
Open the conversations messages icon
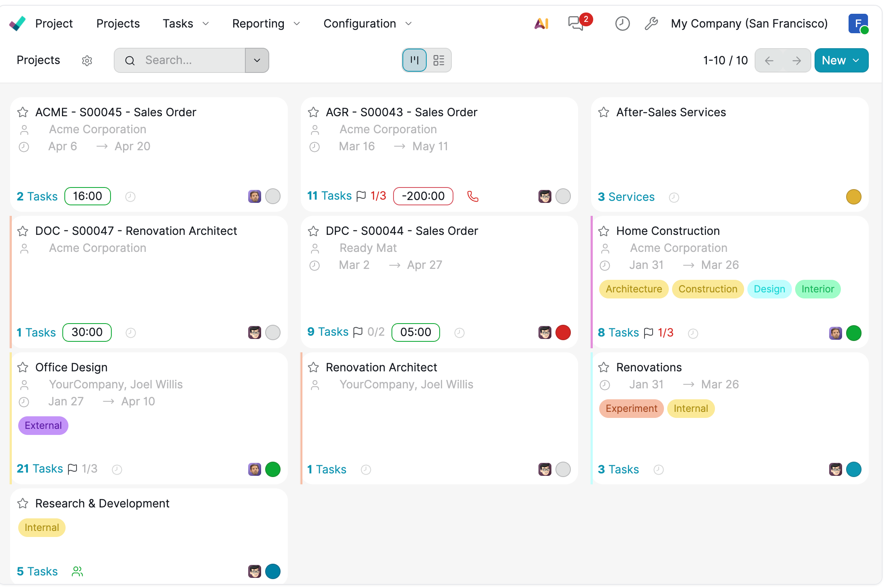click(576, 23)
